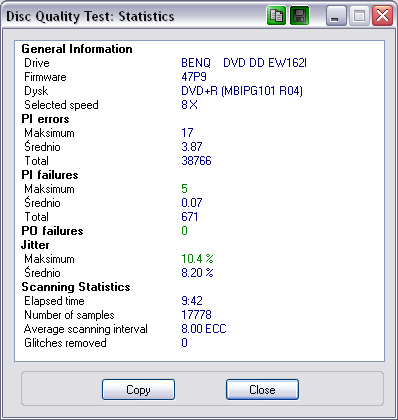Click the PI errors heading
This screenshot has height=420, width=398.
45,119
